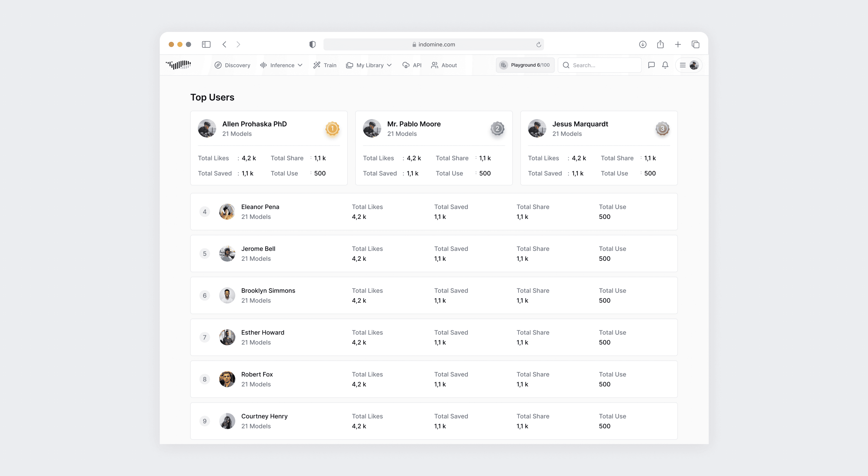The height and width of the screenshot is (476, 868).
Task: Click the Inference waveform icon
Action: [263, 65]
